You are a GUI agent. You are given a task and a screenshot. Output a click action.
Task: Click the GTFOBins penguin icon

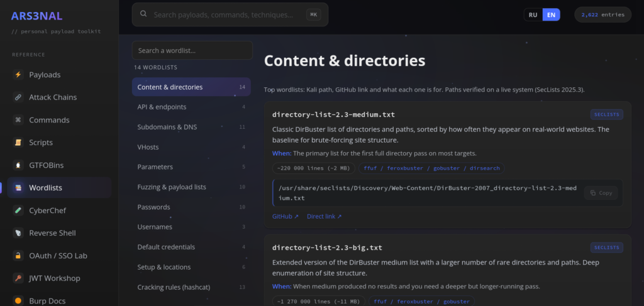click(x=18, y=165)
